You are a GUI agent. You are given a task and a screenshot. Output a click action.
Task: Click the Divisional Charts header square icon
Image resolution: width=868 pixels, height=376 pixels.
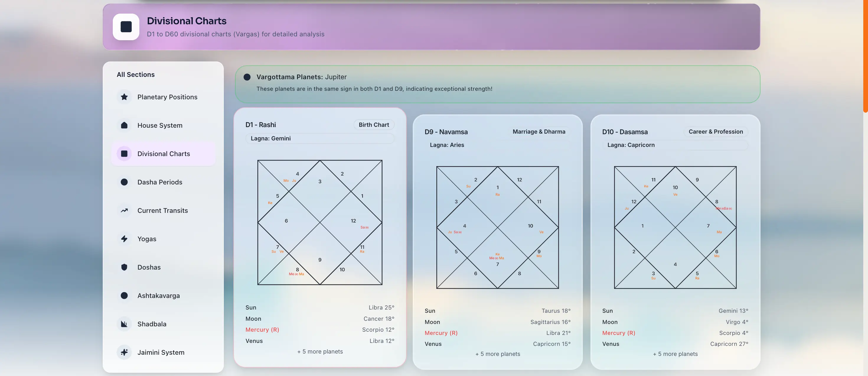126,27
